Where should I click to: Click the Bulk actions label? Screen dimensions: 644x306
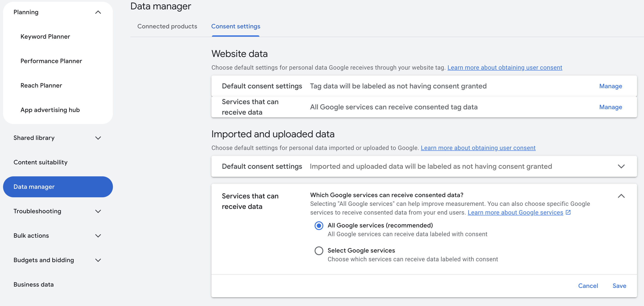31,236
